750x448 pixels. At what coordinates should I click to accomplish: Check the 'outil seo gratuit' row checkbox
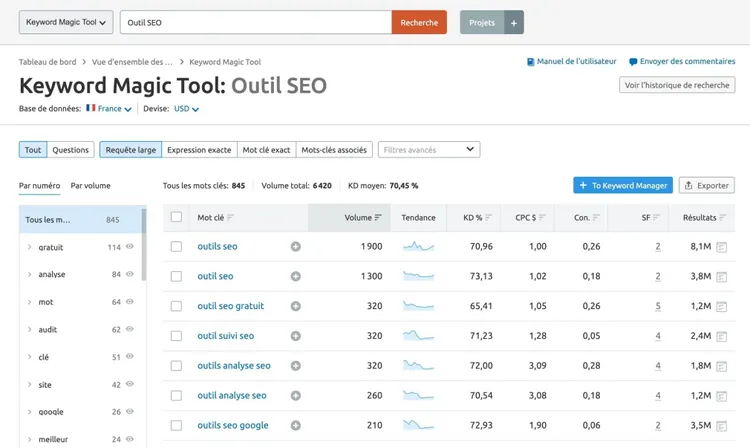tap(176, 306)
